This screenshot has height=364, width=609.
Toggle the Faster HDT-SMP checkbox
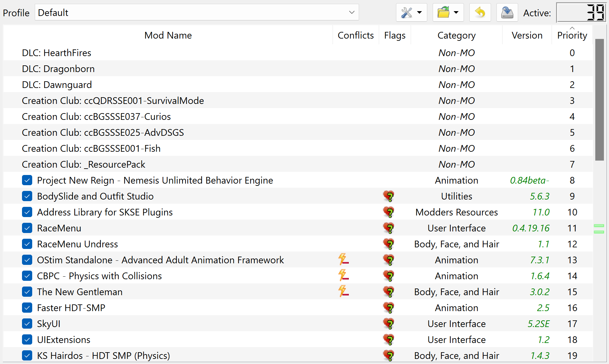tap(27, 308)
